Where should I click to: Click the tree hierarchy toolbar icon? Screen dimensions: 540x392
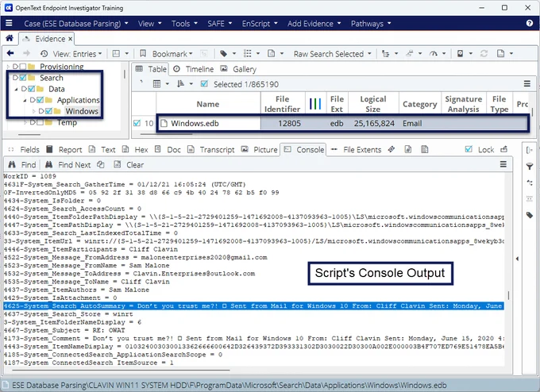386,54
